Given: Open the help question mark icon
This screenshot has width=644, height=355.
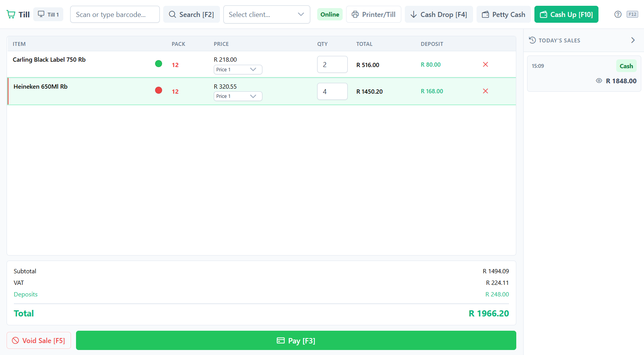Looking at the screenshot, I should coord(618,14).
